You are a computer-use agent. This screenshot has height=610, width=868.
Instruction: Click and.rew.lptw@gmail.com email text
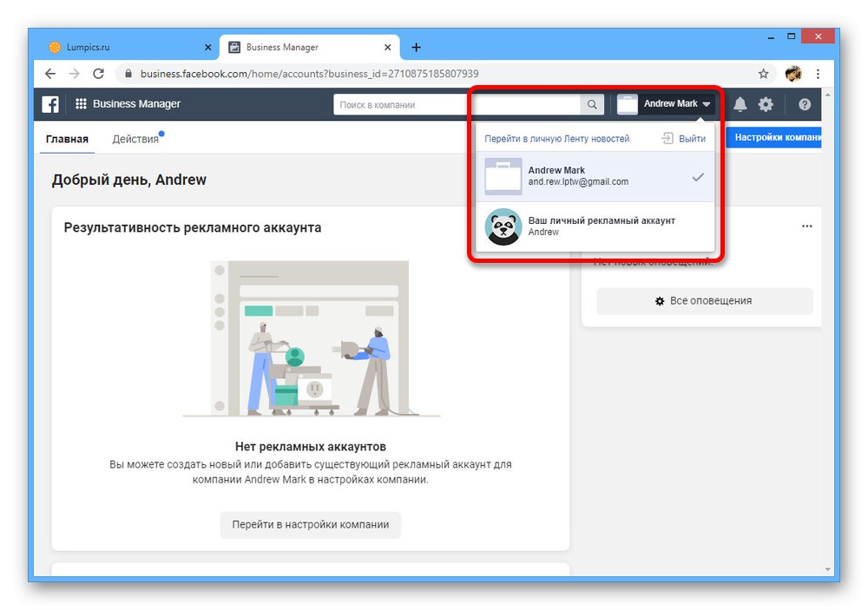pos(578,182)
